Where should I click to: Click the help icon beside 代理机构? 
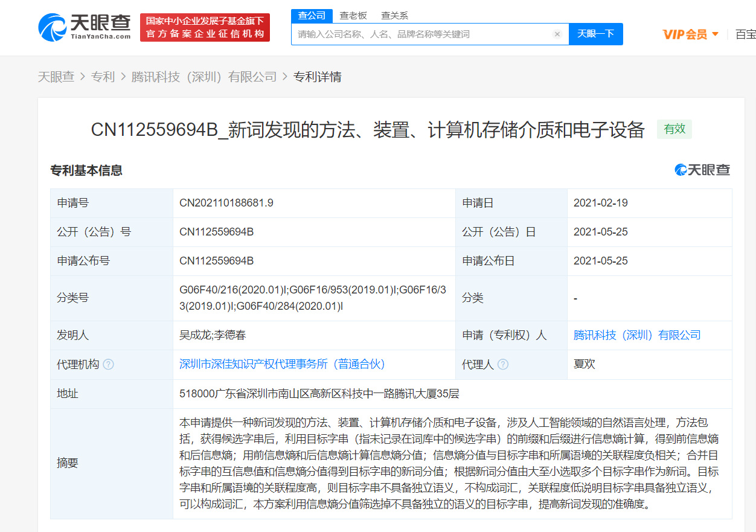coord(108,364)
